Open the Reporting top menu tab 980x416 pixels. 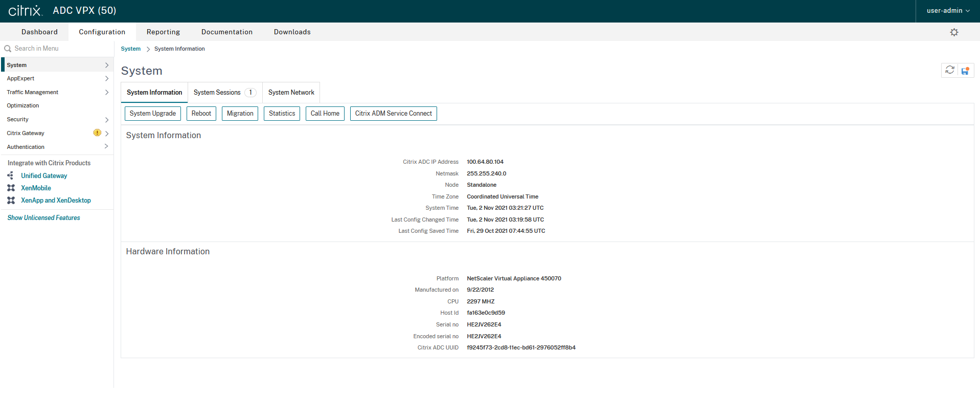(163, 32)
